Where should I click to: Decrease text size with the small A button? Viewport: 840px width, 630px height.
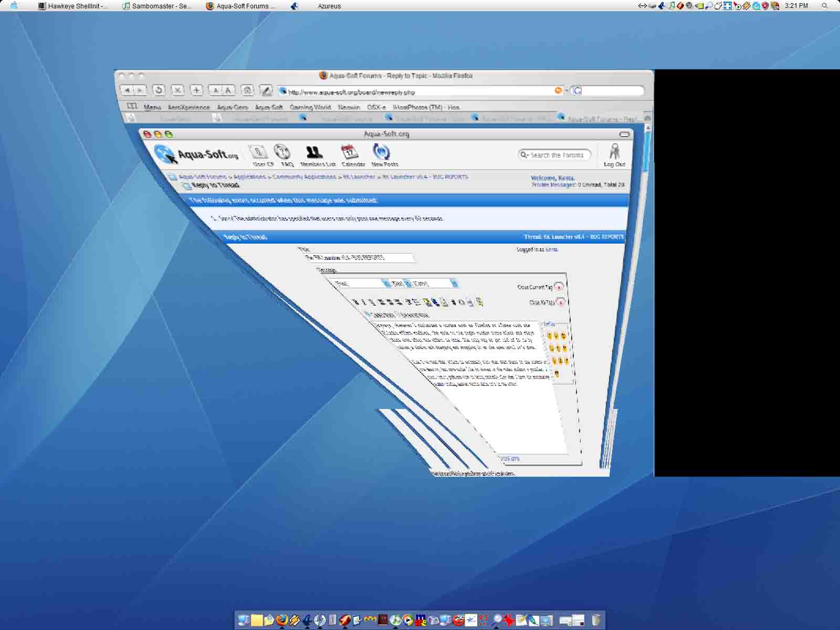[x=215, y=90]
